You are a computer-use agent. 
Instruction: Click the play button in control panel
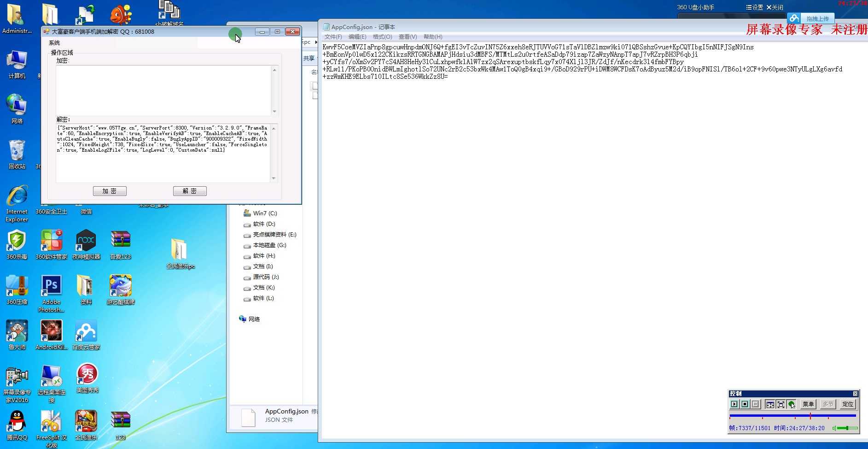[734, 404]
